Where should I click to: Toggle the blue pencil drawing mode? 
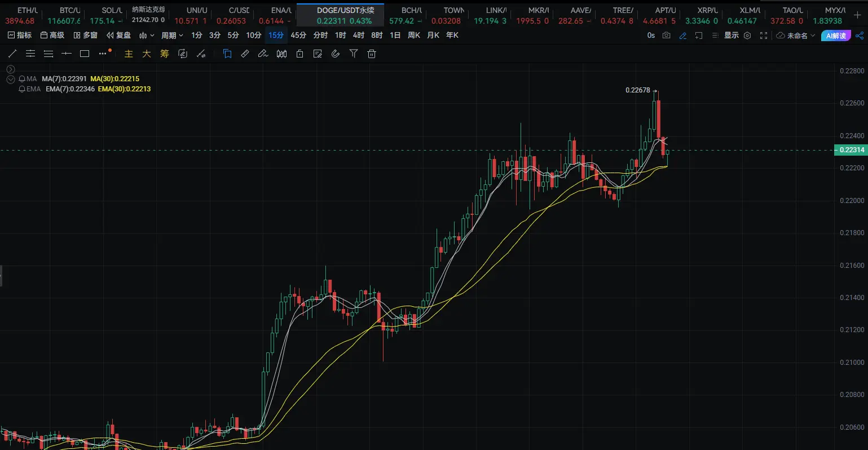click(x=683, y=35)
